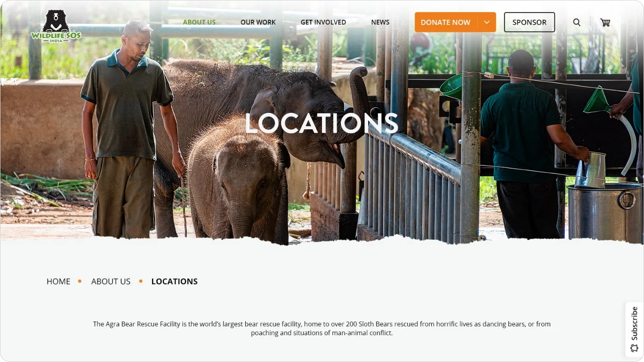Follow the About Us breadcrumb link
This screenshot has height=362, width=644.
111,281
